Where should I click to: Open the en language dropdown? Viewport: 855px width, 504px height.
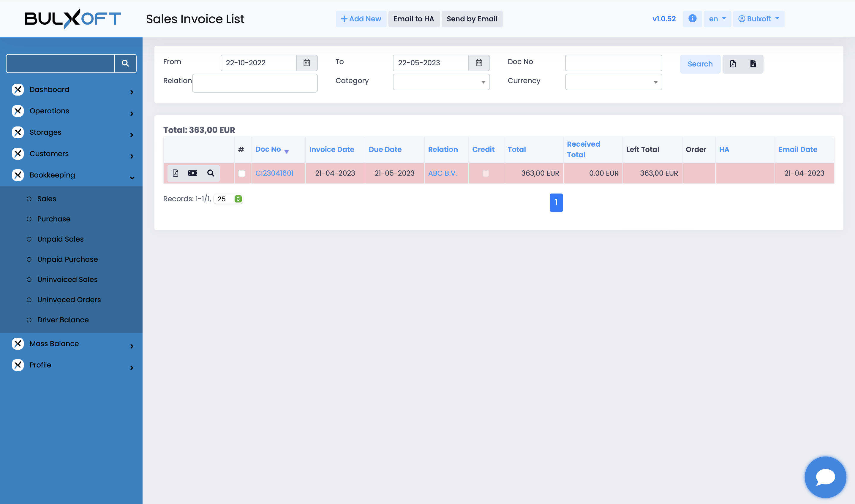pos(717,19)
